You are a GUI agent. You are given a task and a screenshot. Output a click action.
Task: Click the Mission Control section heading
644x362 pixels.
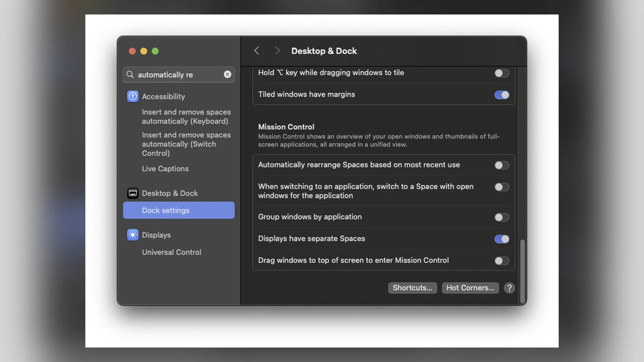[286, 127]
